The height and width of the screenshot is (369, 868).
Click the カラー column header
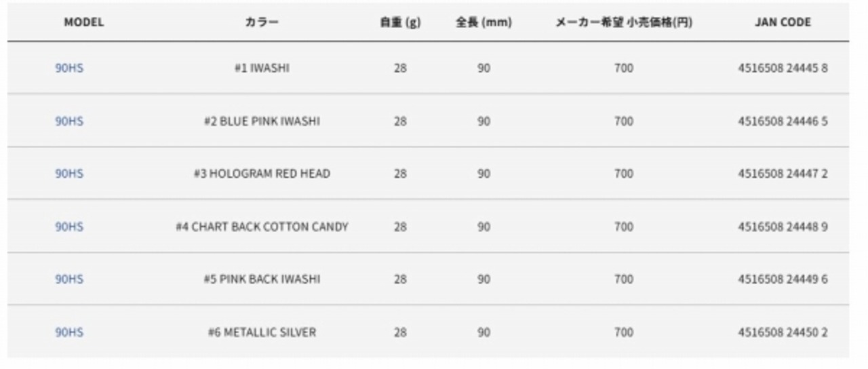[x=262, y=22]
